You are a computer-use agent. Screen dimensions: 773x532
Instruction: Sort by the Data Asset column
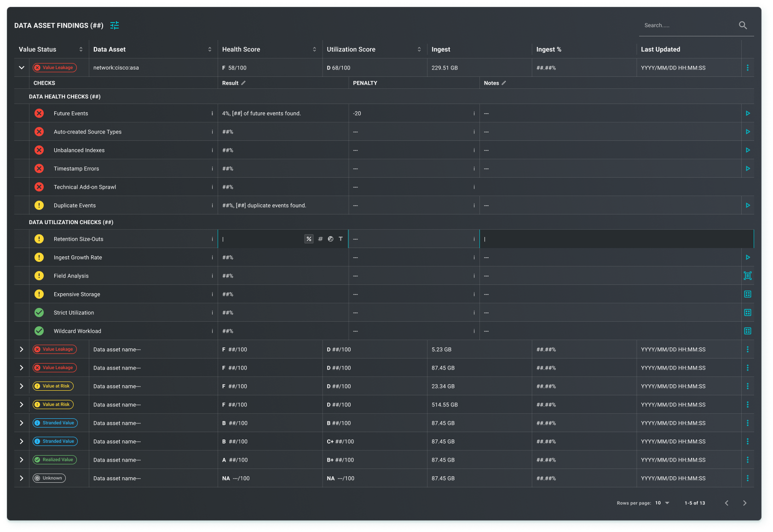coord(210,49)
